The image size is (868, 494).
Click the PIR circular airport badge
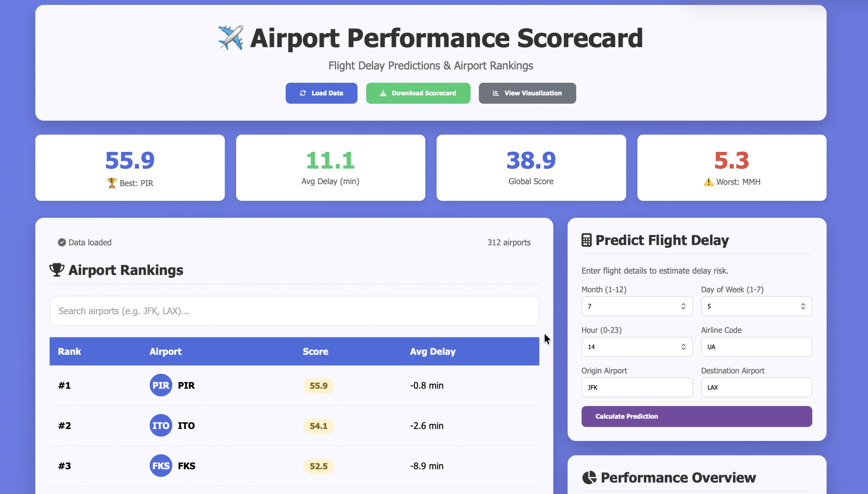[x=161, y=385]
